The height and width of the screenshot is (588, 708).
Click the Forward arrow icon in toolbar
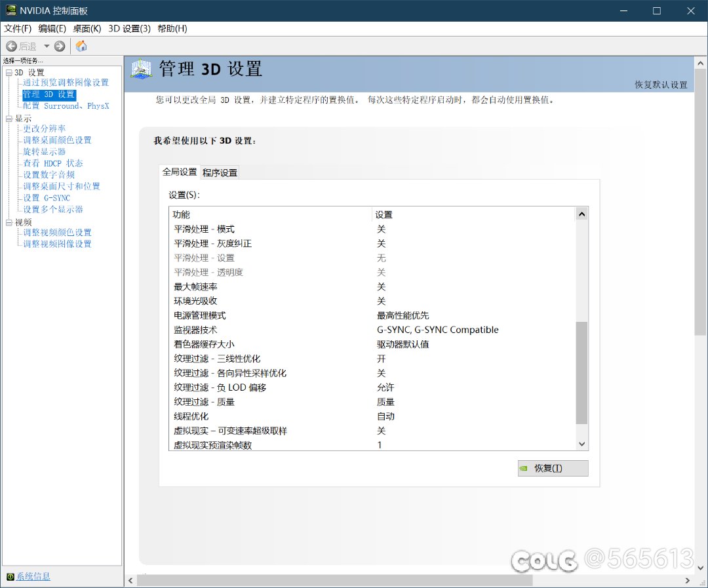point(60,46)
